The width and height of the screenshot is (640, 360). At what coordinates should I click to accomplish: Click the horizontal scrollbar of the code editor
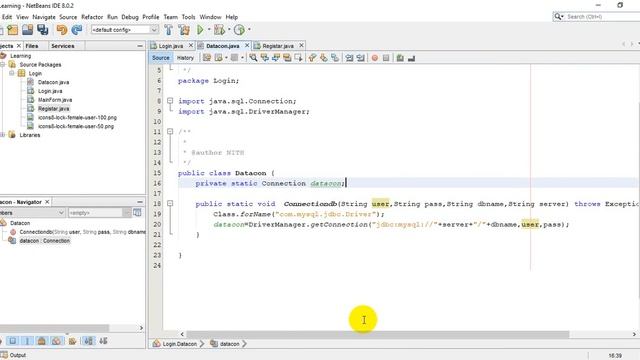[x=378, y=334]
